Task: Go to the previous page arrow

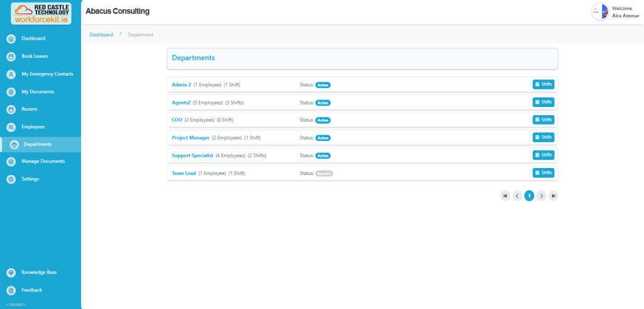Action: click(517, 196)
